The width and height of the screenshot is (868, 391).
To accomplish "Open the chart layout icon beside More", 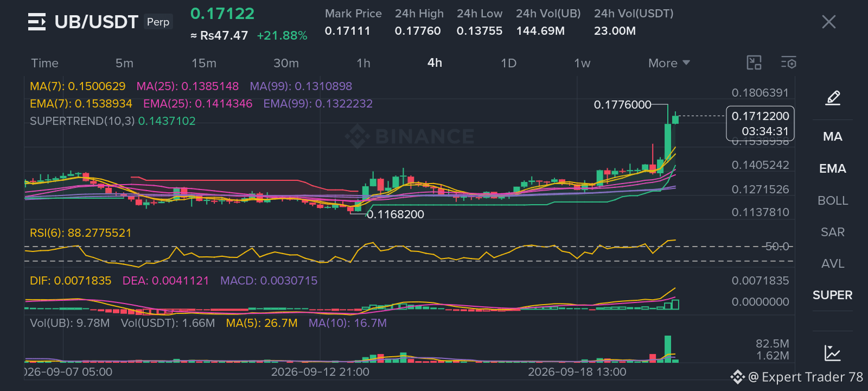I will (x=754, y=63).
